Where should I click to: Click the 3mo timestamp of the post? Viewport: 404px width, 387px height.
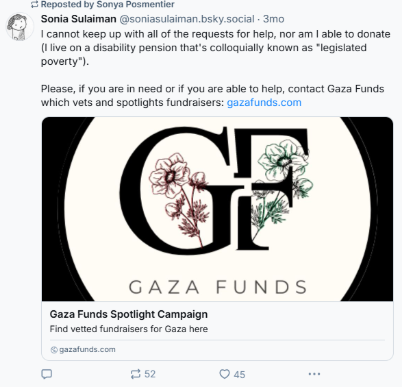(x=273, y=19)
